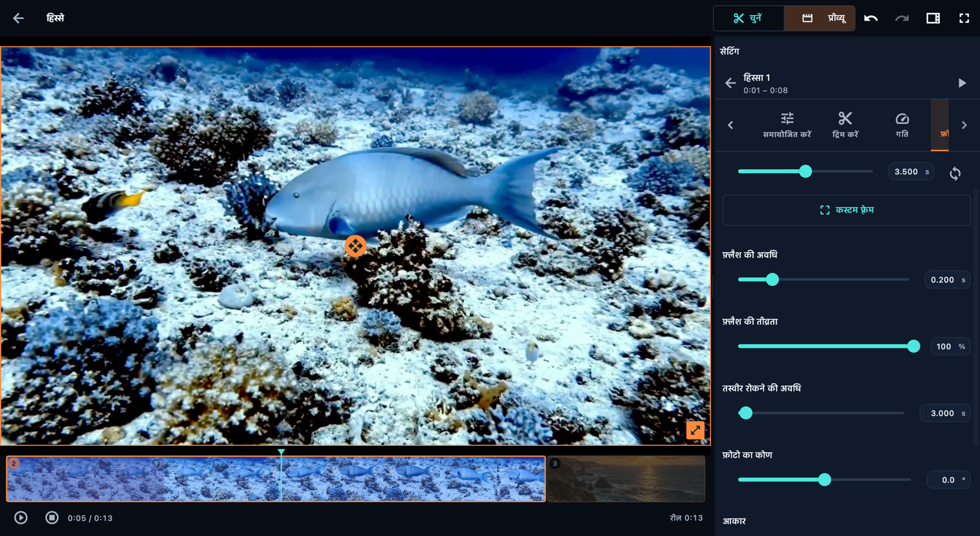Viewport: 980px width, 536px height.
Task: Click the सेटिंग panel heading
Action: pos(730,51)
